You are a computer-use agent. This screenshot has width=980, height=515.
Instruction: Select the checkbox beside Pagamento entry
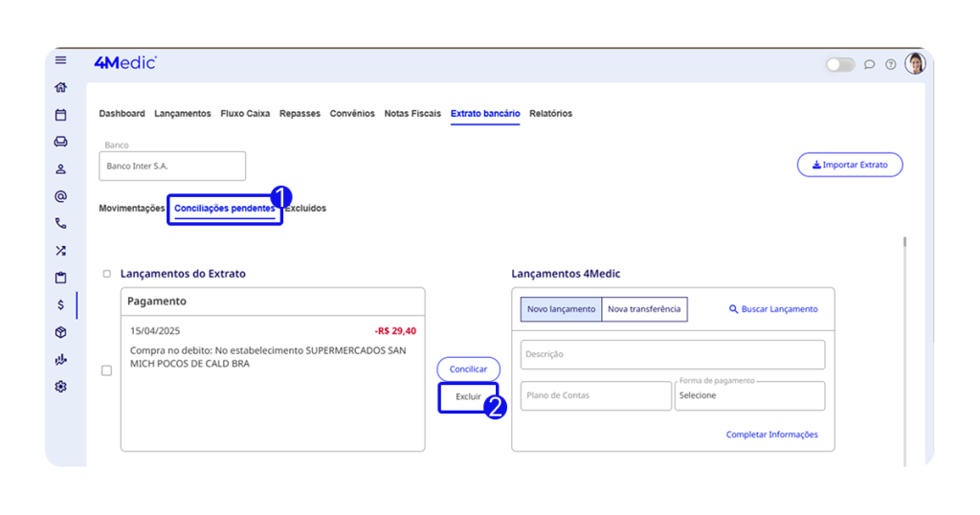[x=107, y=370]
